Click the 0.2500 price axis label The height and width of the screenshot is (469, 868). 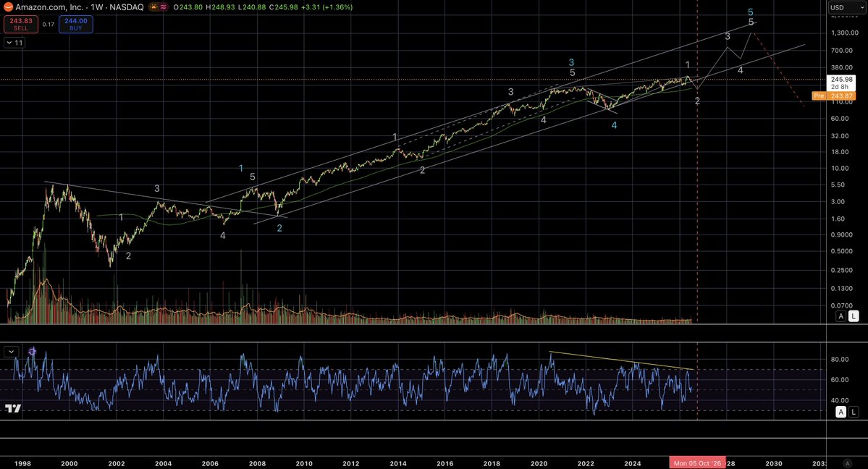(x=843, y=270)
